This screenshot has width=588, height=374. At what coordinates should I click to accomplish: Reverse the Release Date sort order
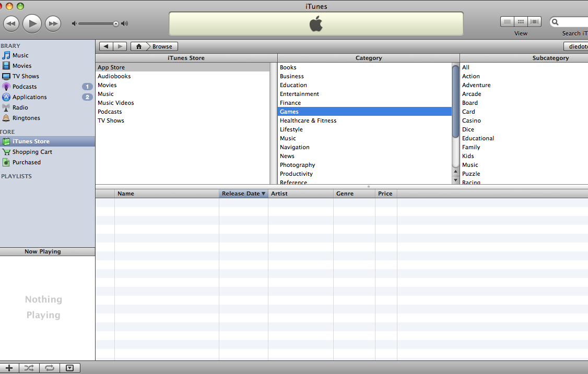tap(243, 194)
